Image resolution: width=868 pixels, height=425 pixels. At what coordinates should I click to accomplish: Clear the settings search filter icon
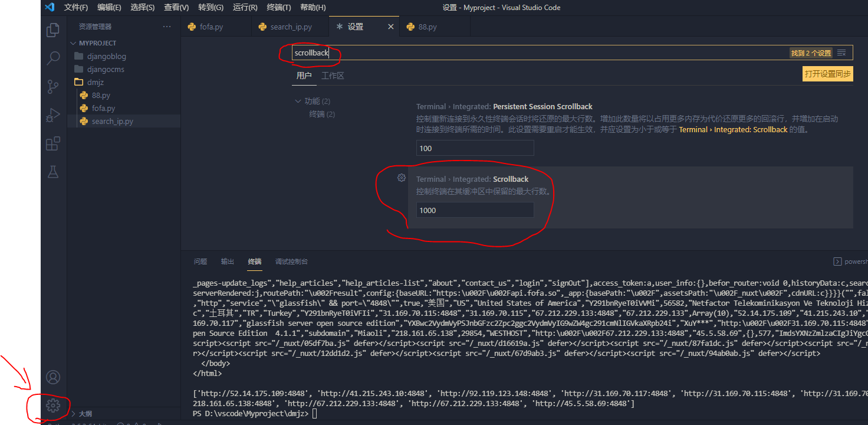[841, 53]
